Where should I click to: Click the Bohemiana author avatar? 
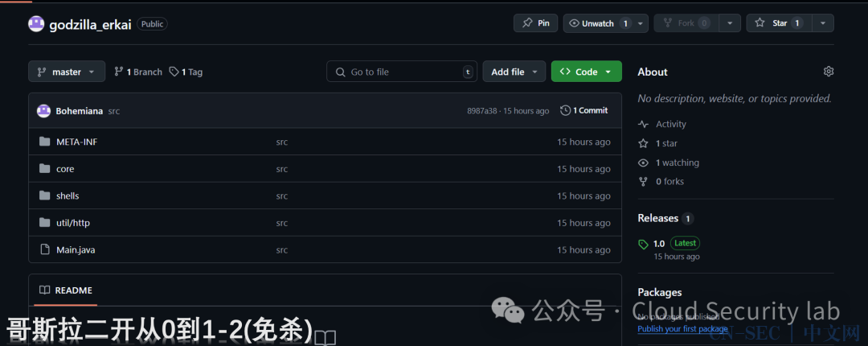coord(43,111)
